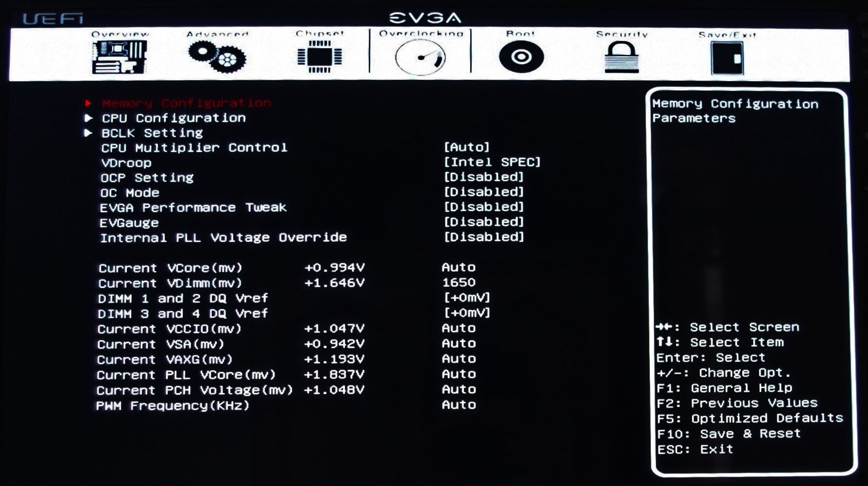Viewport: 868px width, 486px height.
Task: Click the +1.646V VDimm reading
Action: click(x=334, y=283)
